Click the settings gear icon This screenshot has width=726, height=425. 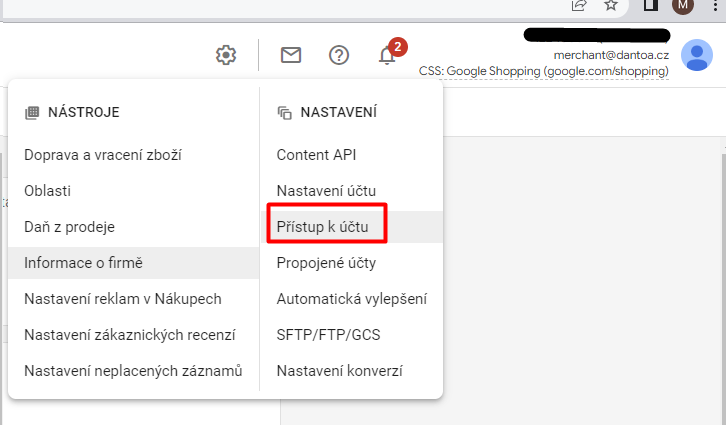pos(226,55)
